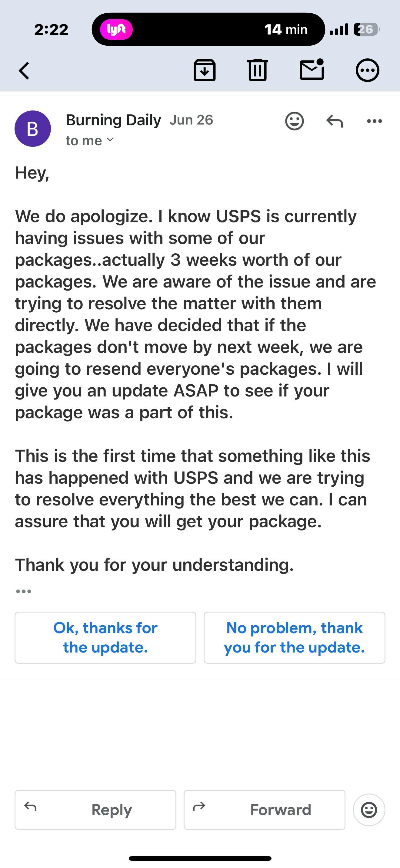This screenshot has width=400, height=868.
Task: Open the circled three-dot options menu
Action: [x=367, y=70]
